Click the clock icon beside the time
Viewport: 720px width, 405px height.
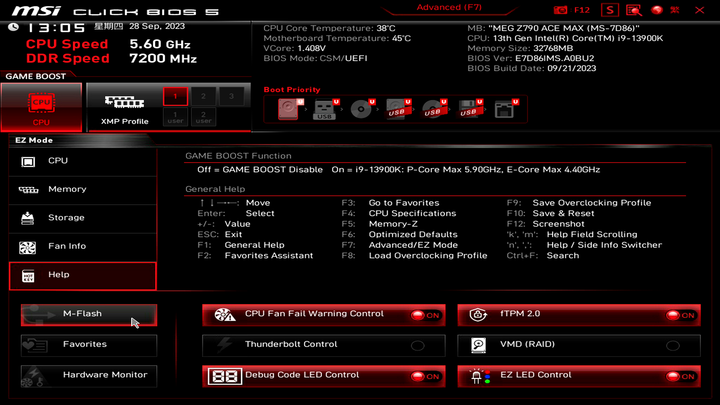14,27
